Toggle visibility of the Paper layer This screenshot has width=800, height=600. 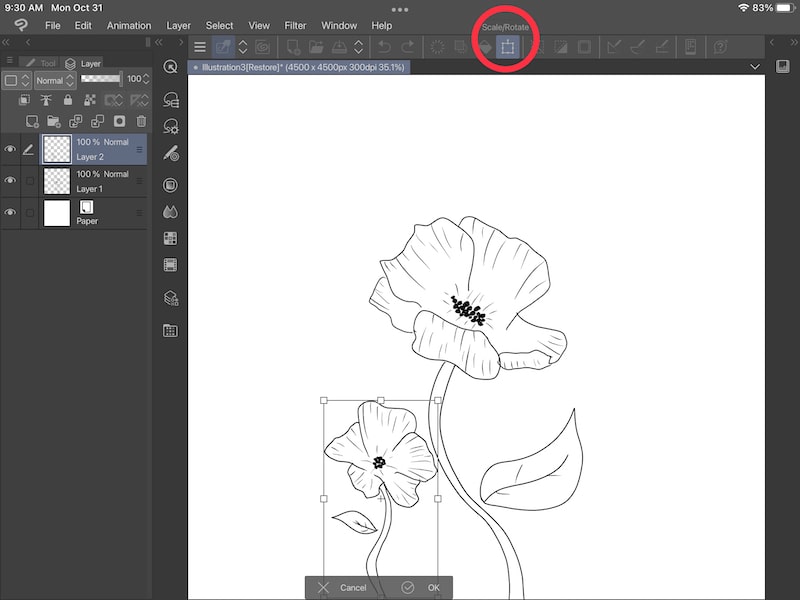10,210
